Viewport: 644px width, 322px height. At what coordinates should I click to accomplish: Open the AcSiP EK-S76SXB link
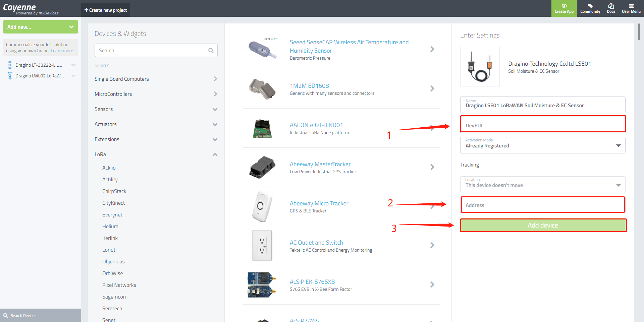click(x=312, y=282)
